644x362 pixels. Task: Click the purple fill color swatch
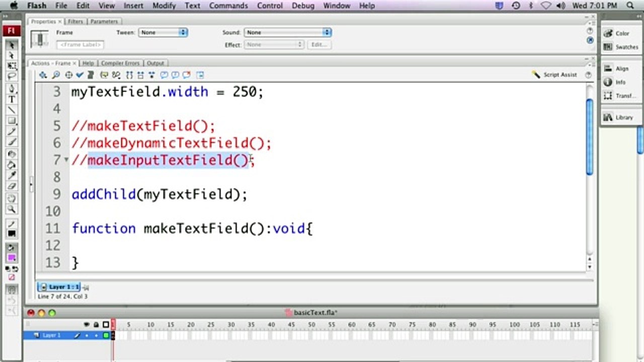[x=12, y=258]
